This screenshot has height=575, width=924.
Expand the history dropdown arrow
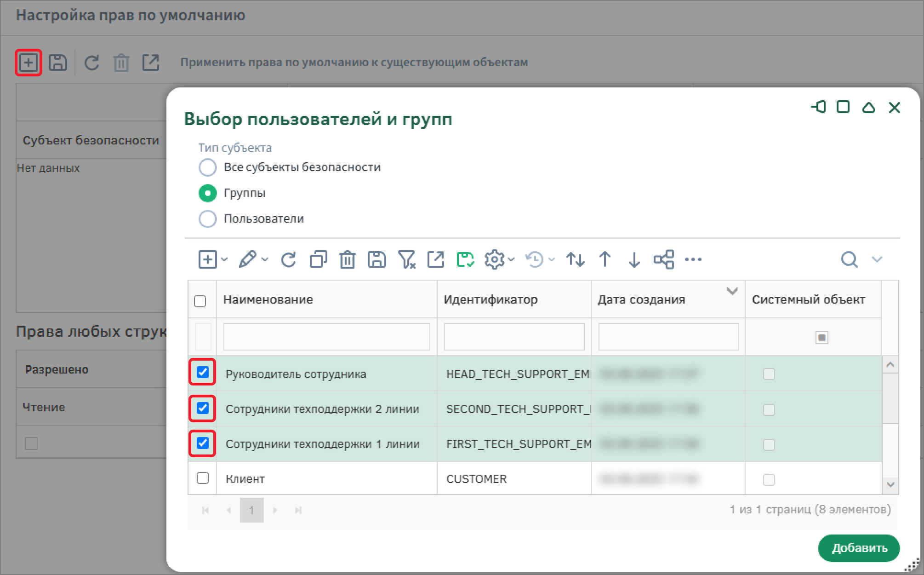tap(552, 259)
